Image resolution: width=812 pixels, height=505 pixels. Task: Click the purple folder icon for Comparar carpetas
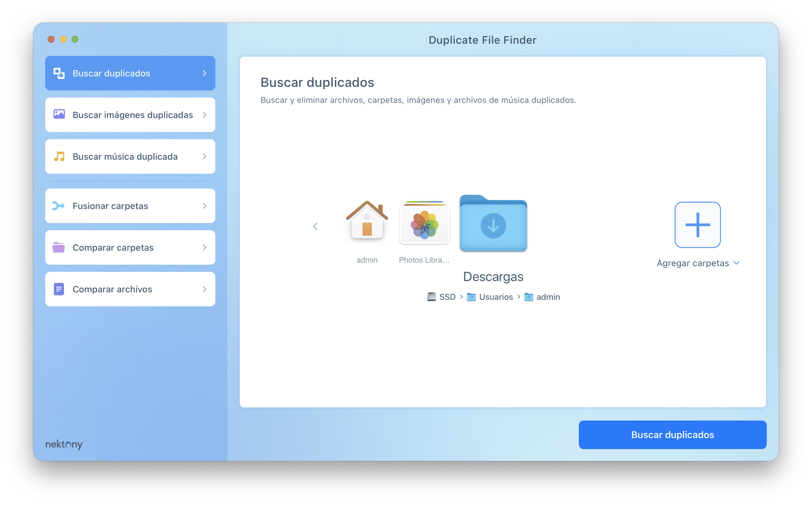[59, 247]
